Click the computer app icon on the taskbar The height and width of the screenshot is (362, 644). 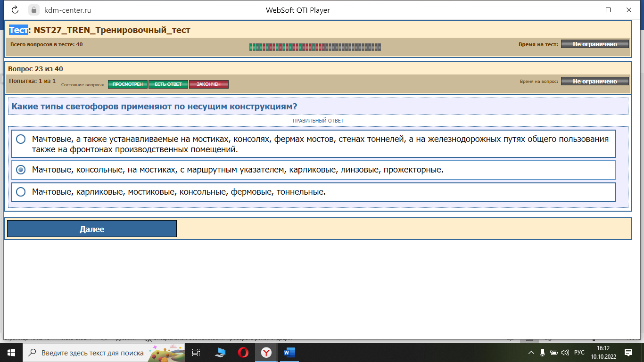click(220, 352)
